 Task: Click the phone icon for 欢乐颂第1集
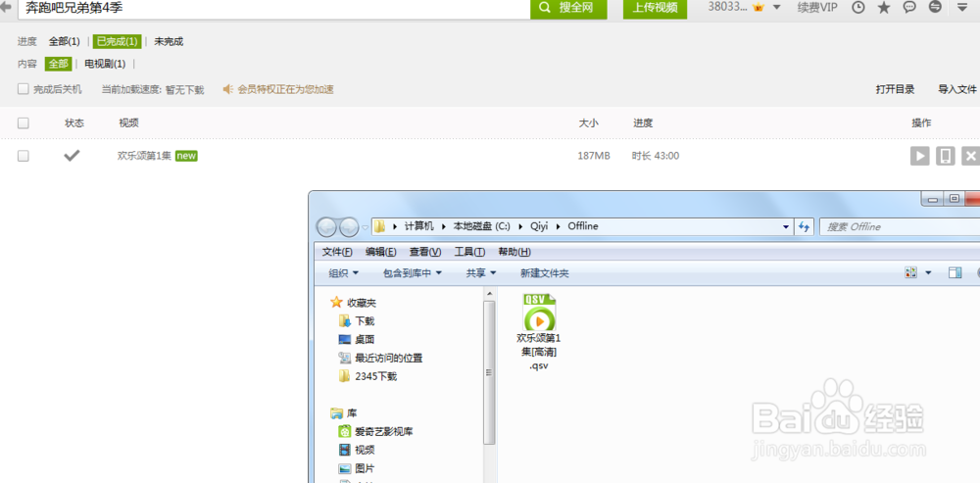coord(946,156)
